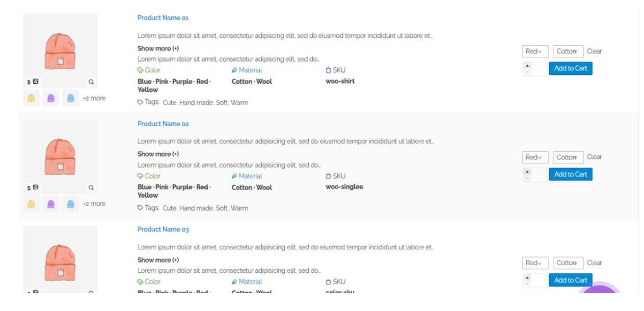Expand 'Show more (+)' on Product 02
This screenshot has height=311, width=644.
click(158, 154)
